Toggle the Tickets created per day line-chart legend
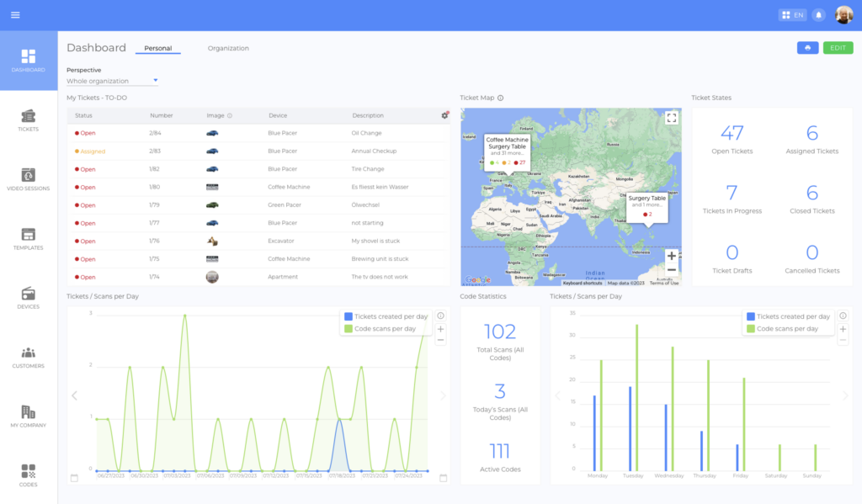The width and height of the screenshot is (862, 504). tap(385, 316)
